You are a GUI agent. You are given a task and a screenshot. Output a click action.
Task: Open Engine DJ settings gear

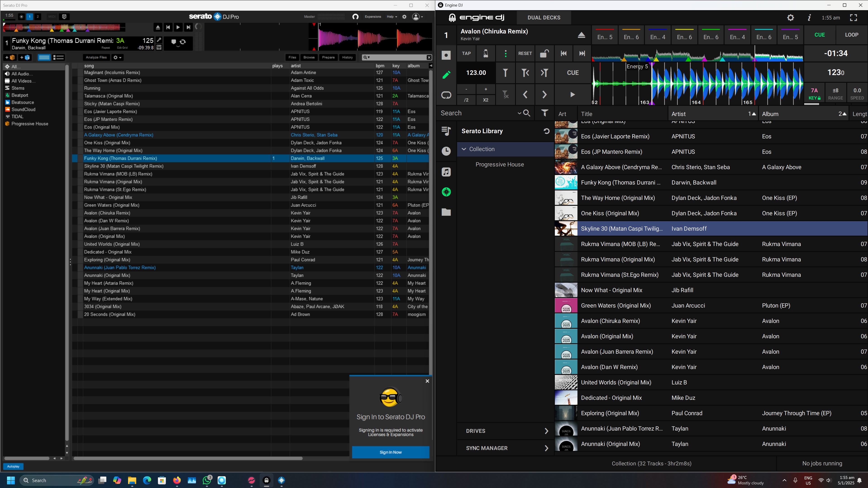tap(791, 17)
